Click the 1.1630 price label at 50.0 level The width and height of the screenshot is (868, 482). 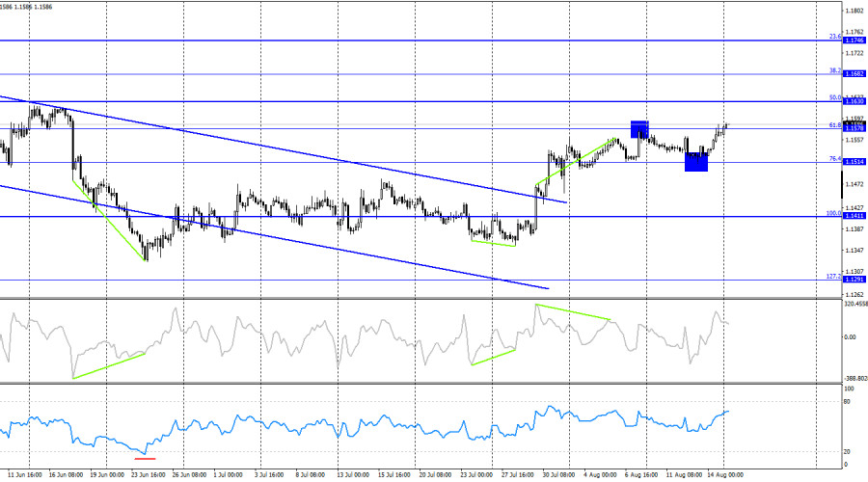point(854,101)
